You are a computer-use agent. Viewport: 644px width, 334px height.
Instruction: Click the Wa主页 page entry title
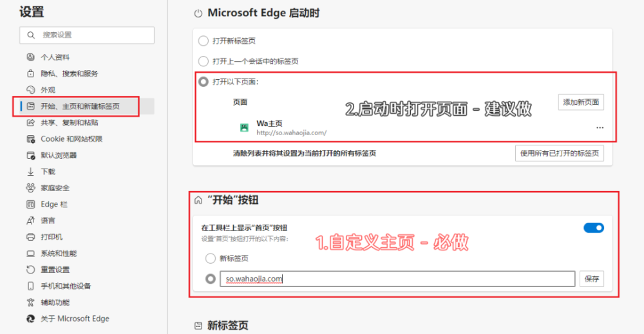click(x=269, y=124)
